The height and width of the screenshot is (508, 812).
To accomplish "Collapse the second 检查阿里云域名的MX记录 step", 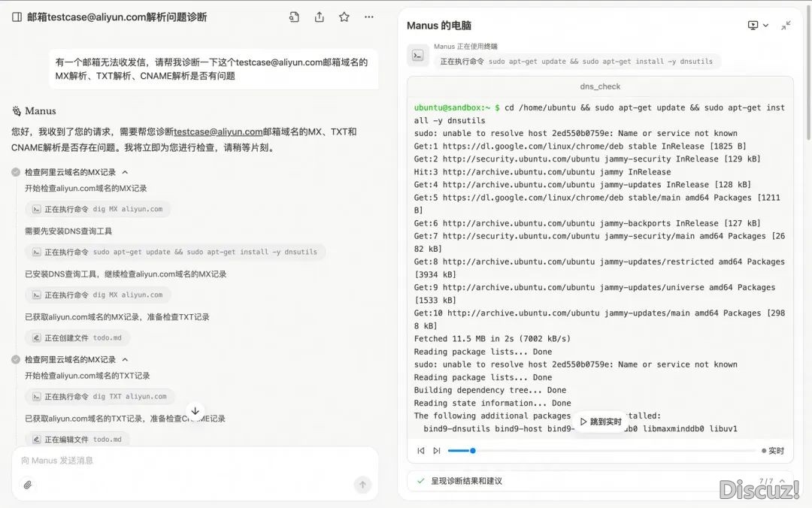I will coord(125,359).
